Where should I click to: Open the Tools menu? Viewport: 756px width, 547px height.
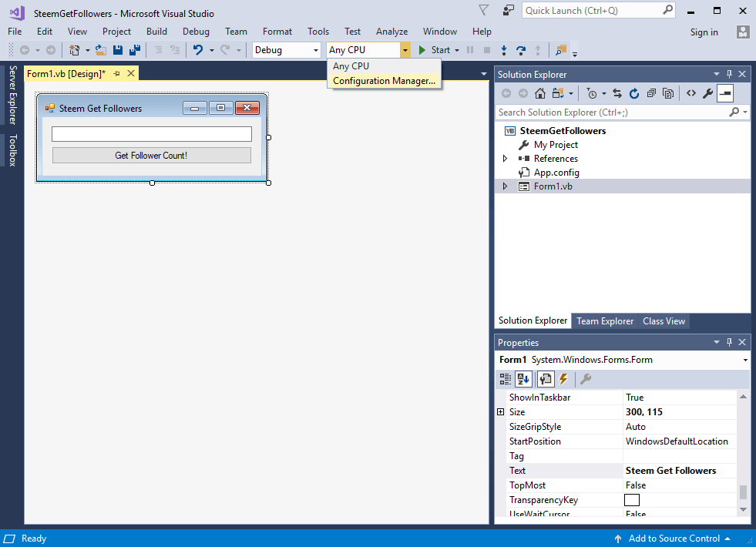coord(318,32)
